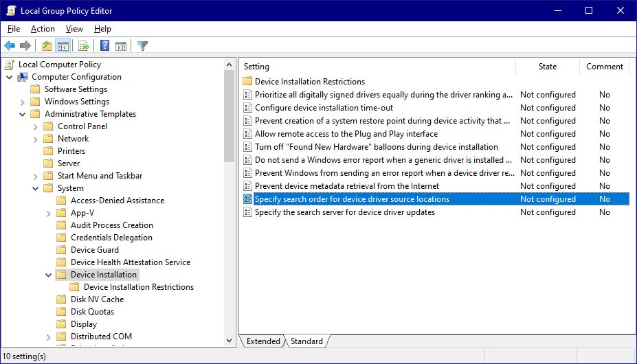The image size is (637, 364).
Task: Click the Computer Configuration computer icon
Action: 23,77
